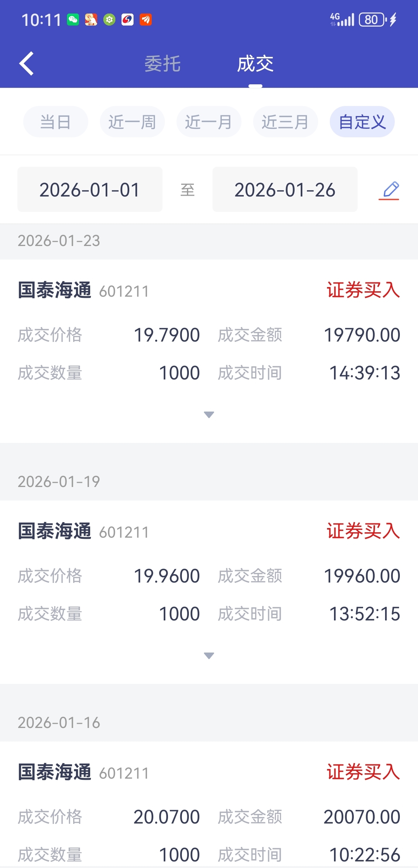Image resolution: width=418 pixels, height=868 pixels.
Task: Open the start date field 2026-01-01
Action: click(x=90, y=190)
